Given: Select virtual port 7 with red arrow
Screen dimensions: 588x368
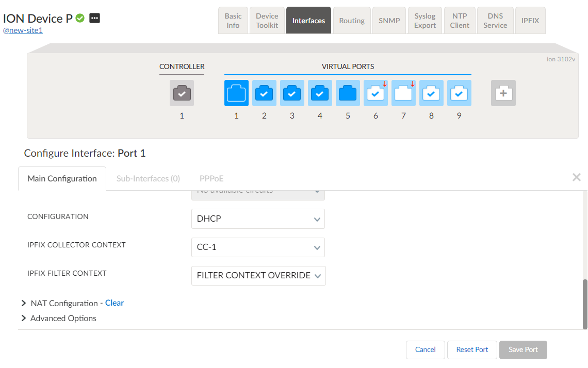Looking at the screenshot, I should [403, 93].
